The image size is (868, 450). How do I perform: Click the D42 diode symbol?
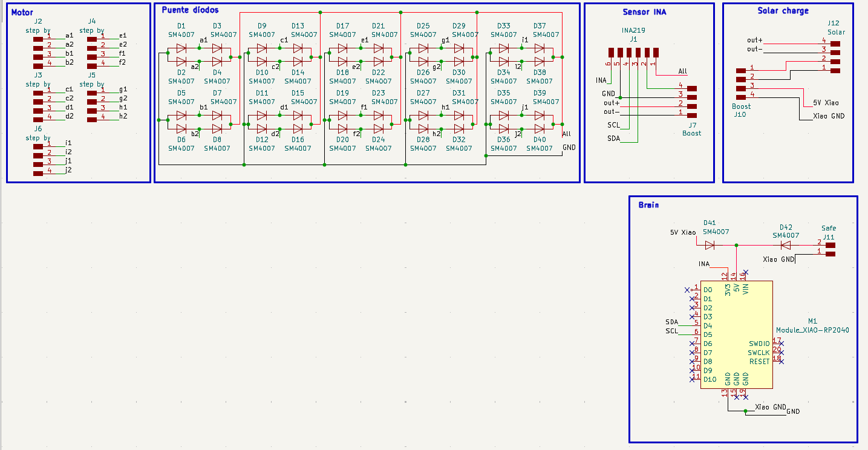786,245
